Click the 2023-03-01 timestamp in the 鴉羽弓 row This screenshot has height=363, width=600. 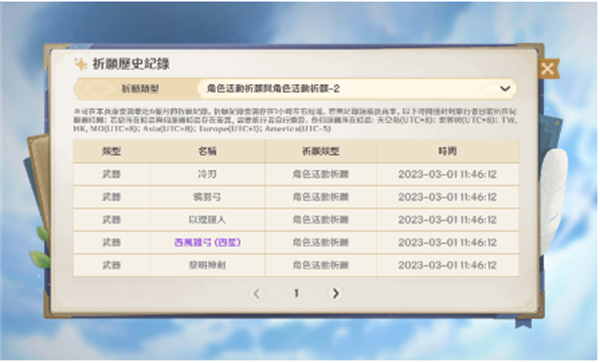point(447,197)
